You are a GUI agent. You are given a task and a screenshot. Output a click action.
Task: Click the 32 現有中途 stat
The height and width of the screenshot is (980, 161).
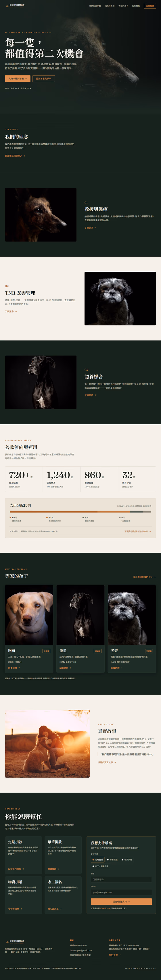(137, 479)
